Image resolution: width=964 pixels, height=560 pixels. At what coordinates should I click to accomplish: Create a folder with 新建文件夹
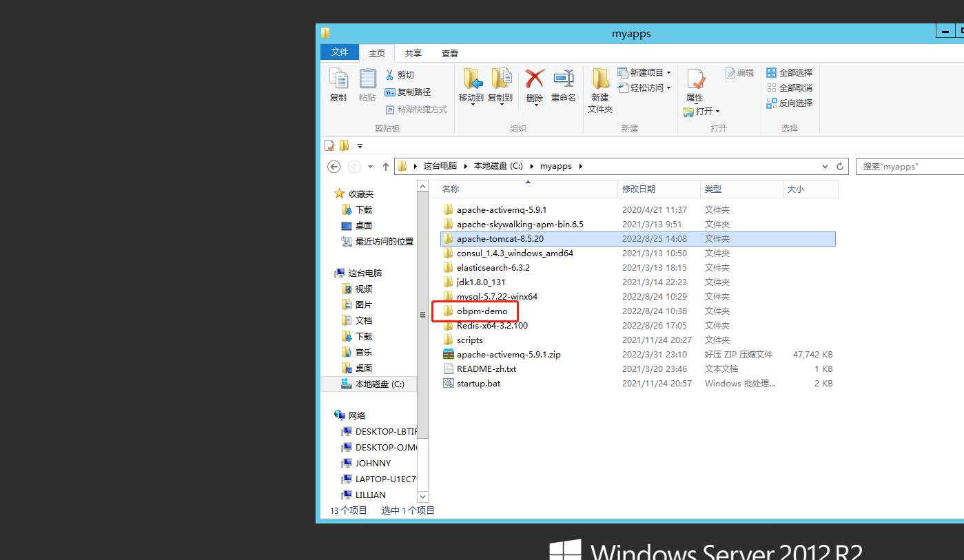click(x=600, y=90)
